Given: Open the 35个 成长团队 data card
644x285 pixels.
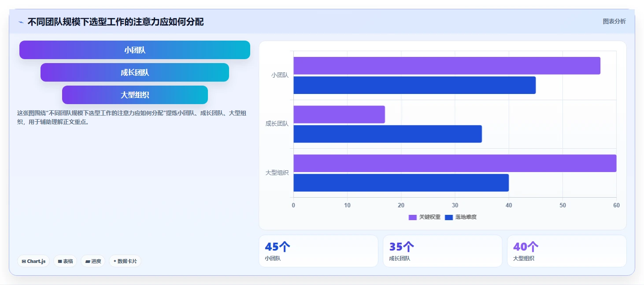Looking at the screenshot, I should [x=443, y=251].
